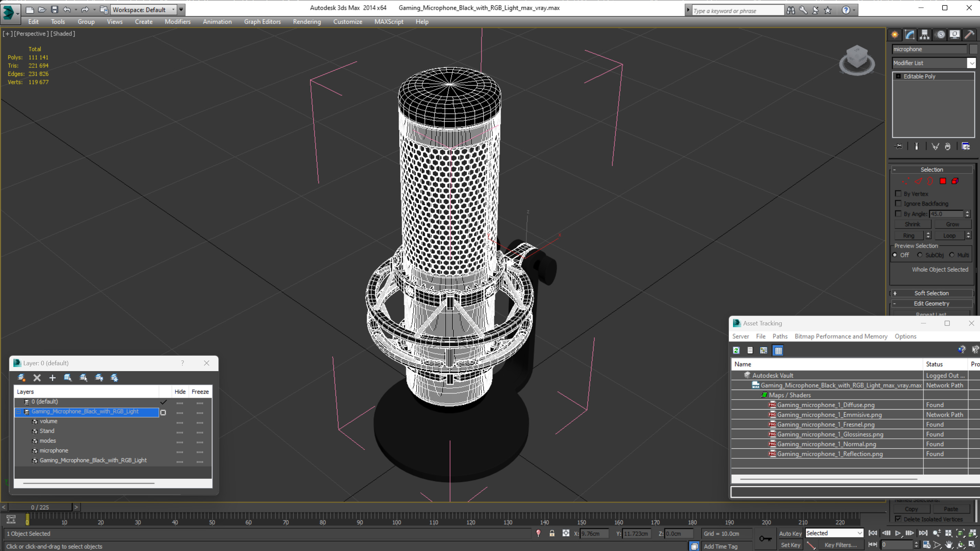980x551 pixels.
Task: Create a new scene from the quick access toolbar
Action: tap(30, 10)
